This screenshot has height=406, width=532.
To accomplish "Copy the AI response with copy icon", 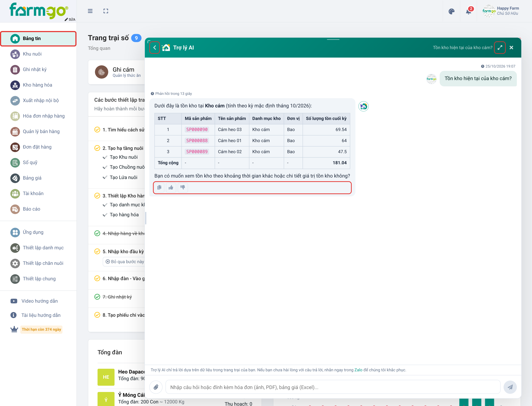I will point(159,187).
